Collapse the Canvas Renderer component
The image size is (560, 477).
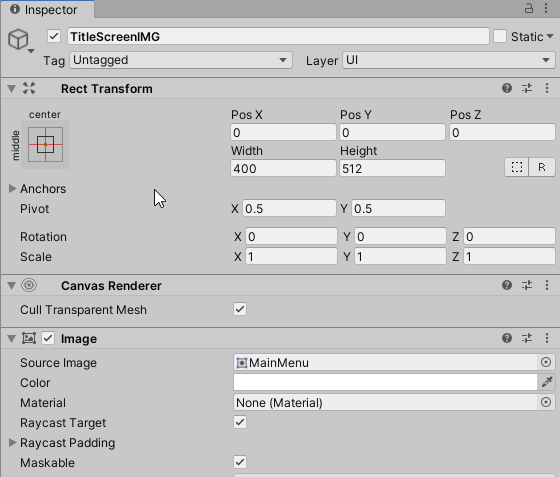(x=11, y=285)
